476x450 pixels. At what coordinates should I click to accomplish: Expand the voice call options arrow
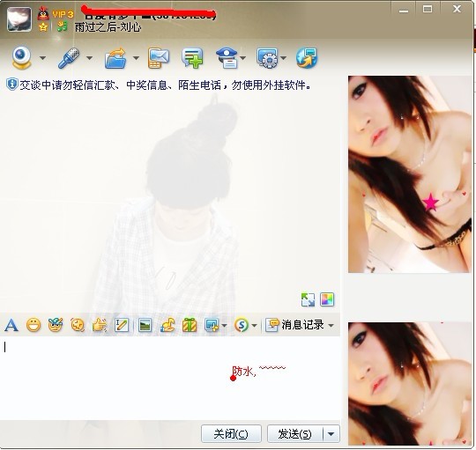tap(89, 58)
